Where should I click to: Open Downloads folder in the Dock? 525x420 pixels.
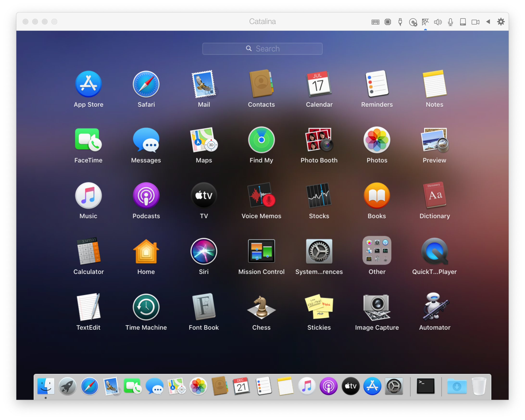[456, 386]
